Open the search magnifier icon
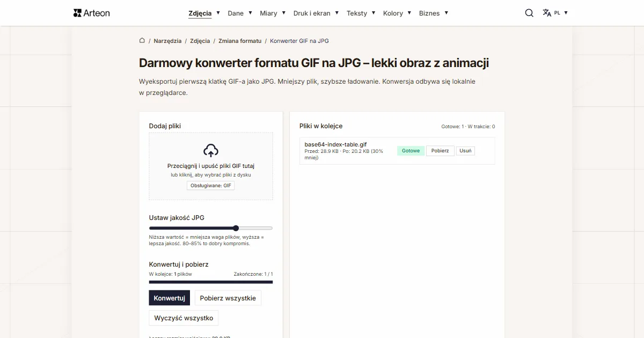Screen dimensions: 644x338 pos(529,13)
